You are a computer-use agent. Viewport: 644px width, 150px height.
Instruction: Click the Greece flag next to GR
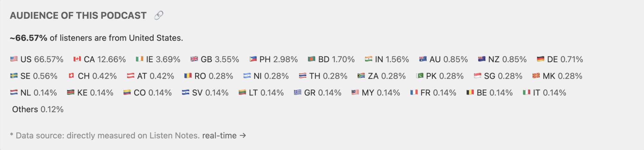coord(298,93)
